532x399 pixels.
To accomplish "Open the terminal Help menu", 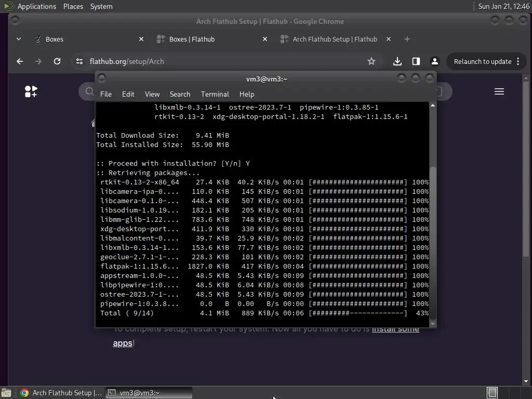I will click(x=247, y=95).
